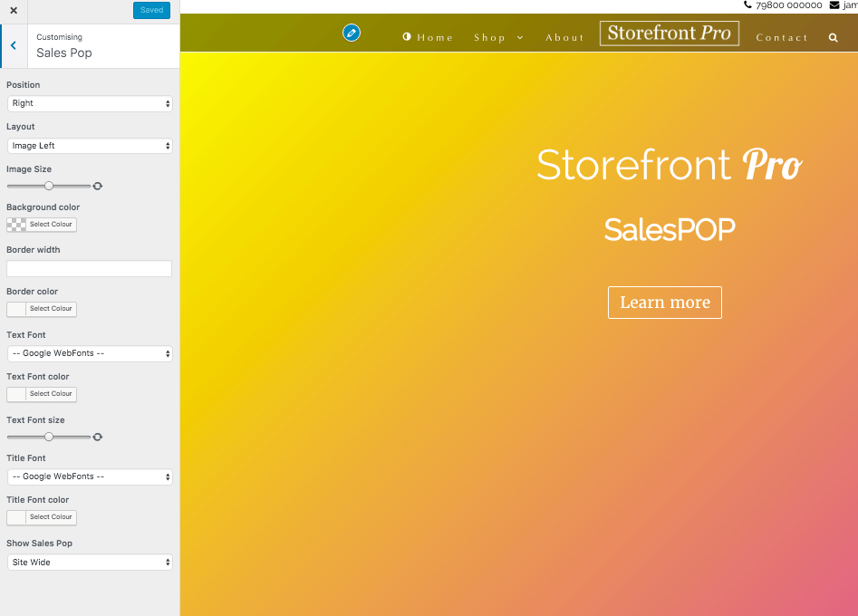Click the Saved button
This screenshot has height=616, width=858.
tap(151, 10)
